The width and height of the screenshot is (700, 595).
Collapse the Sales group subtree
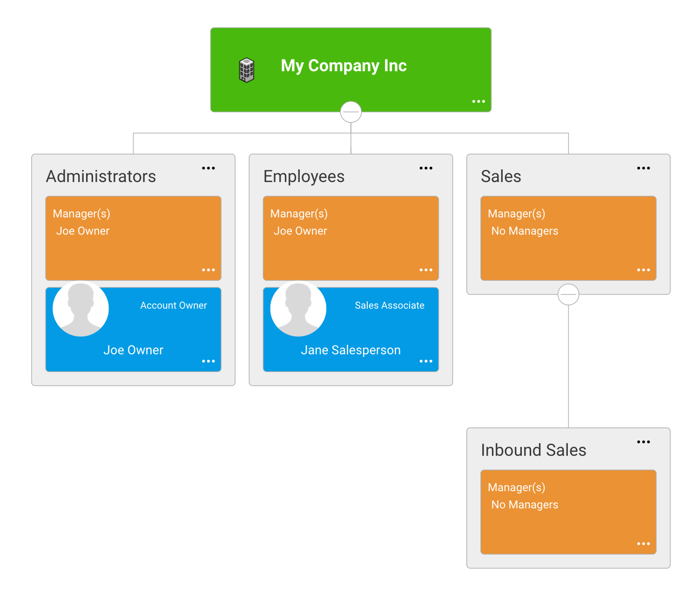click(568, 294)
